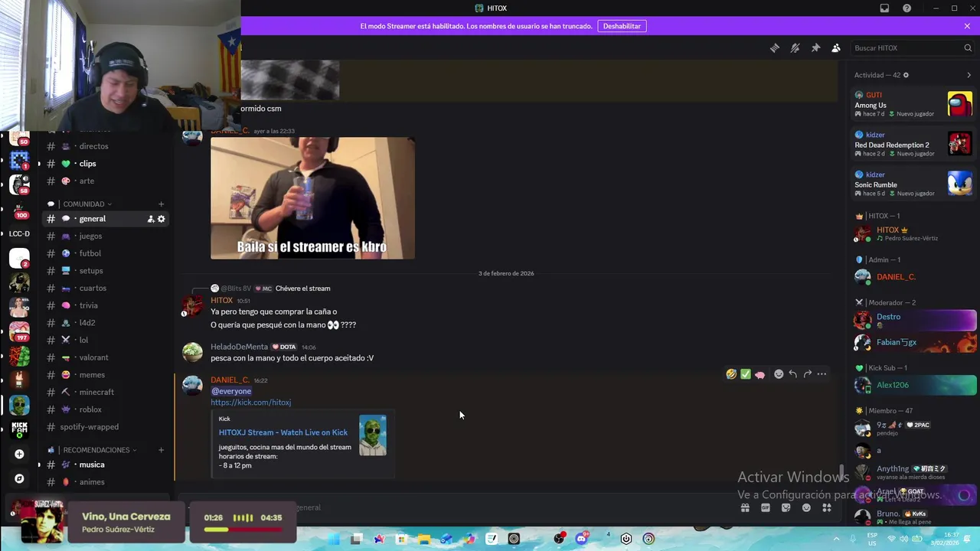Switch to the juegos channel
This screenshot has width=980, height=551.
pos(106,236)
